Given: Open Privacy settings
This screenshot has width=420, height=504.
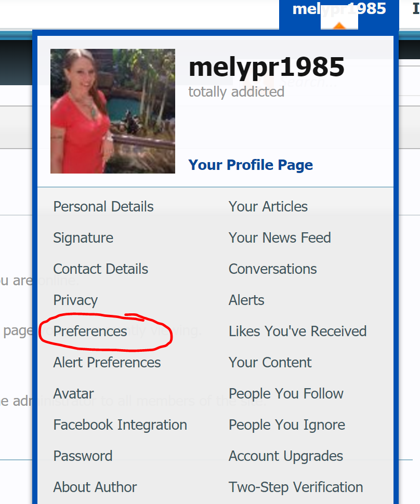Looking at the screenshot, I should coord(75,300).
